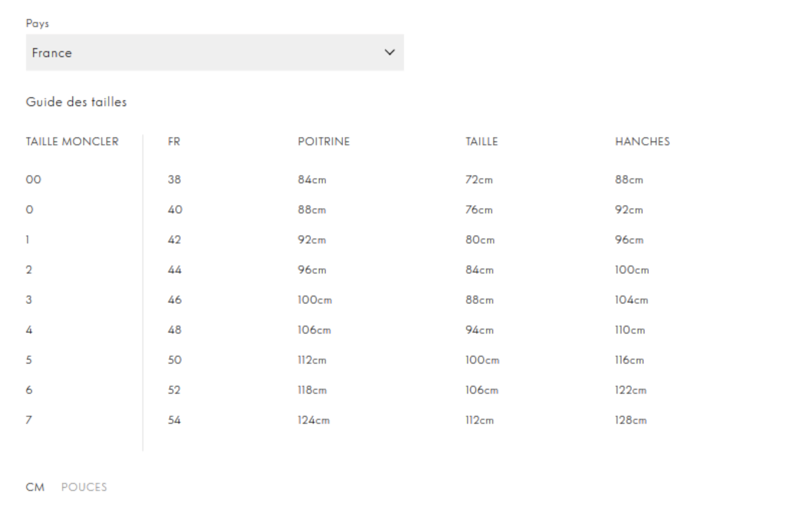Image resolution: width=812 pixels, height=513 pixels.
Task: Select the CM unit option
Action: point(35,487)
